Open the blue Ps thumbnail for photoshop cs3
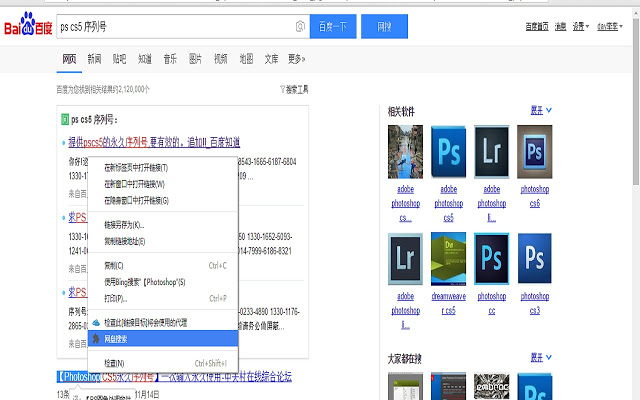640x400 pixels. (x=535, y=258)
